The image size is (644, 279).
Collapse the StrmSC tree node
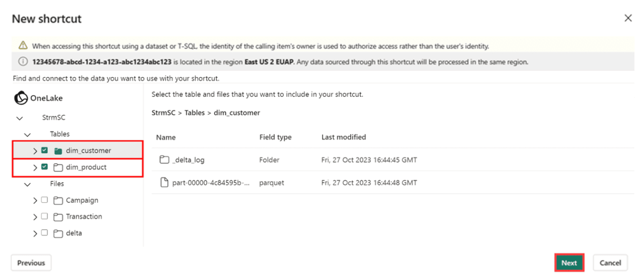click(20, 118)
